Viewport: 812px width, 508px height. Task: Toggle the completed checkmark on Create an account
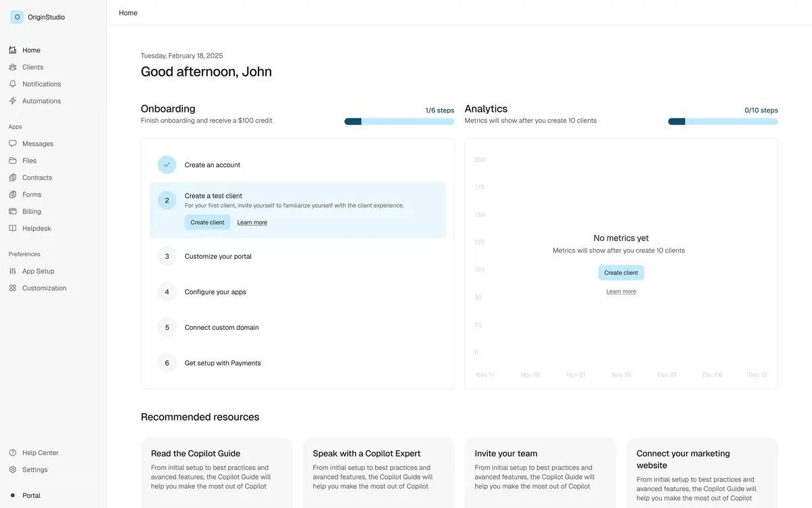(x=166, y=164)
